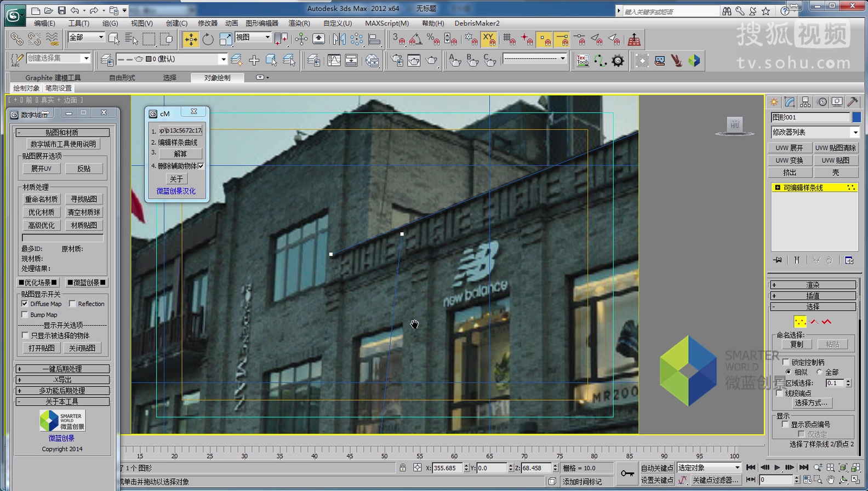Click the UVW 展开 modifier button
Viewport: 868px width, 491px height.
pyautogui.click(x=789, y=148)
